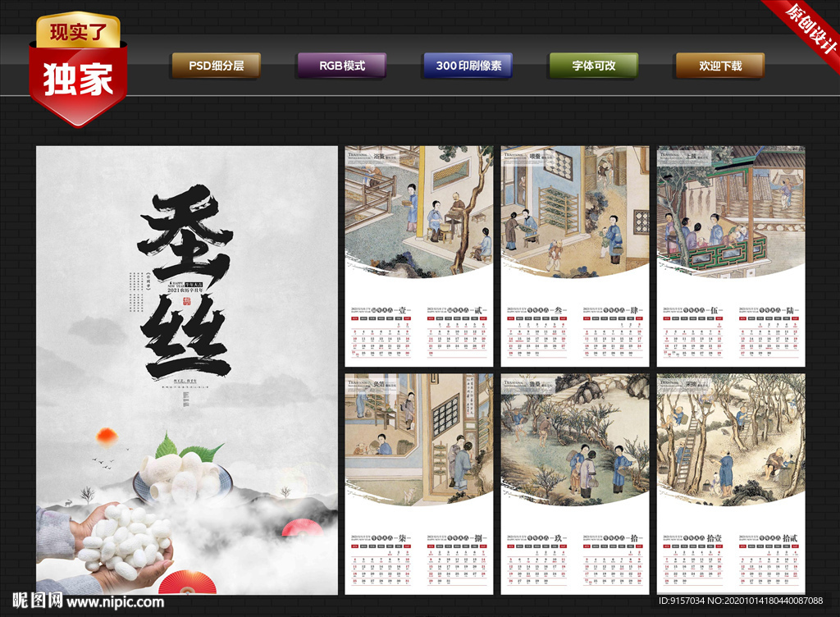Open the calendar page for months 柒 and 捌
Image resolution: width=840 pixels, height=617 pixels.
pos(419,484)
